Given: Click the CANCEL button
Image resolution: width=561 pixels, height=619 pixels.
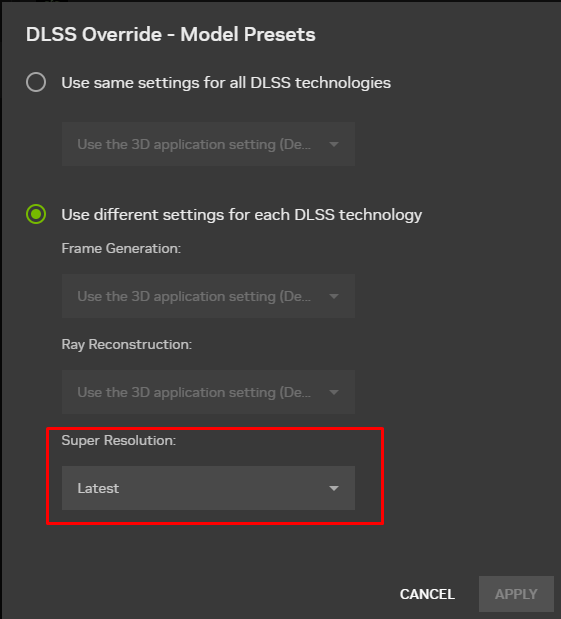Looking at the screenshot, I should click(x=427, y=594).
